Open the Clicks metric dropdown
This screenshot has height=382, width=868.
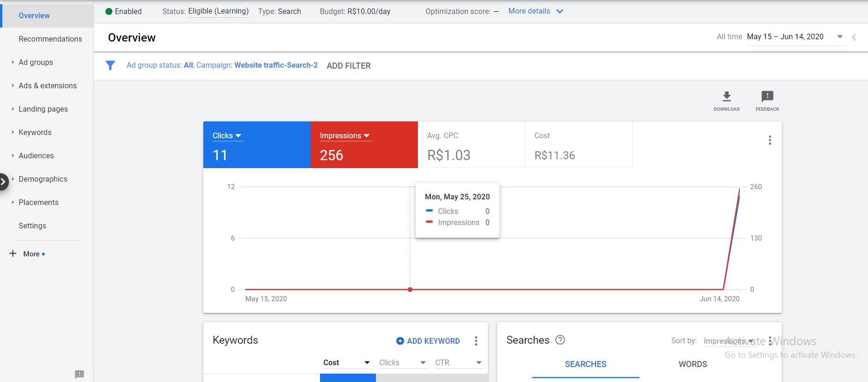pos(227,136)
